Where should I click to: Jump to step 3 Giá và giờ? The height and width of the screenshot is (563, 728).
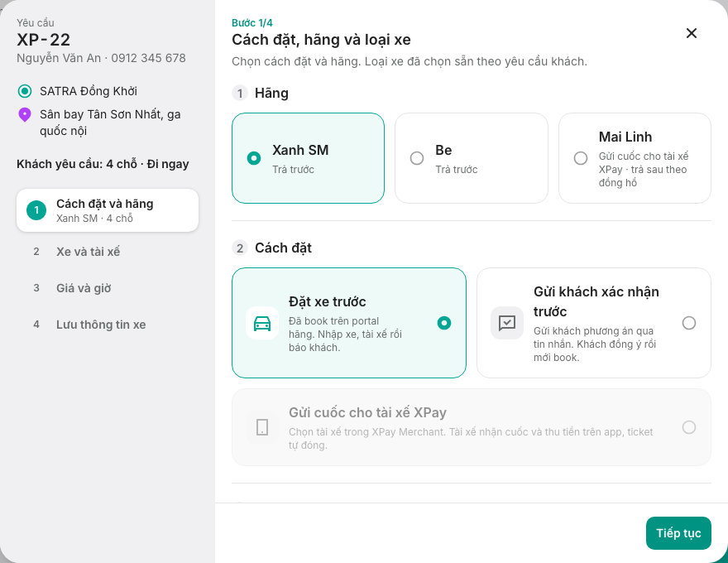point(108,288)
